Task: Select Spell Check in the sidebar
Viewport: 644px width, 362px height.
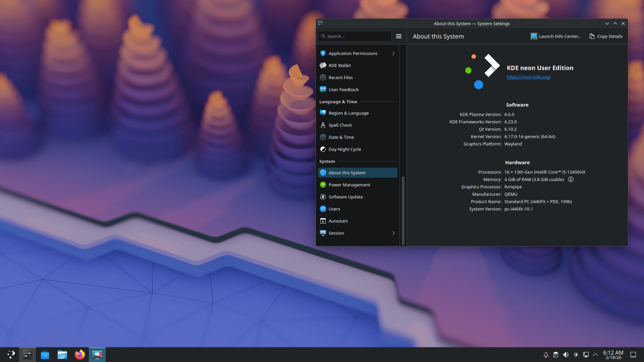Action: 340,125
